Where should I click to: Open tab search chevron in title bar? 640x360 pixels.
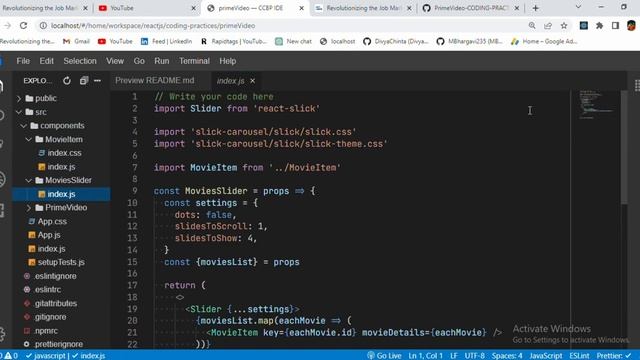578,7
